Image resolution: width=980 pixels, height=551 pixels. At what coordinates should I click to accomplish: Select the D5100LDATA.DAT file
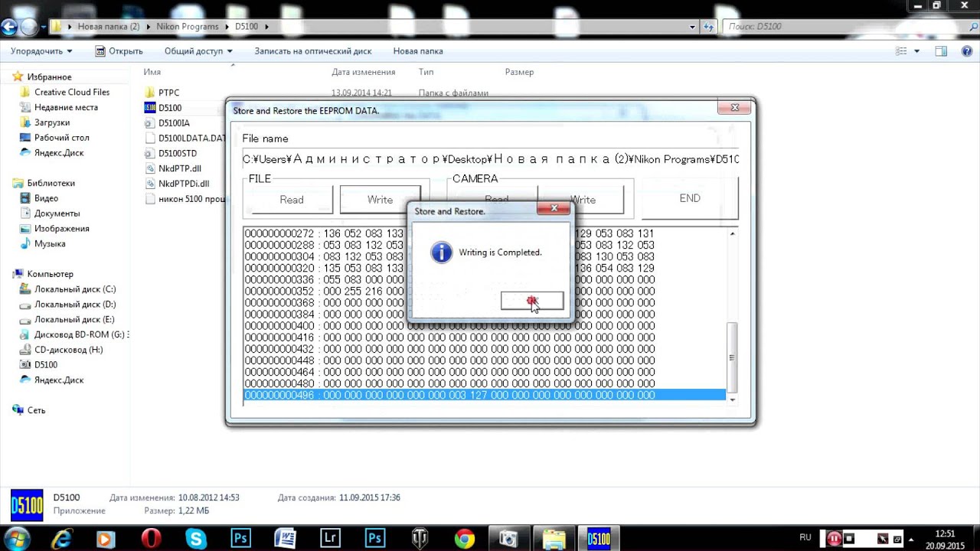[x=185, y=139]
